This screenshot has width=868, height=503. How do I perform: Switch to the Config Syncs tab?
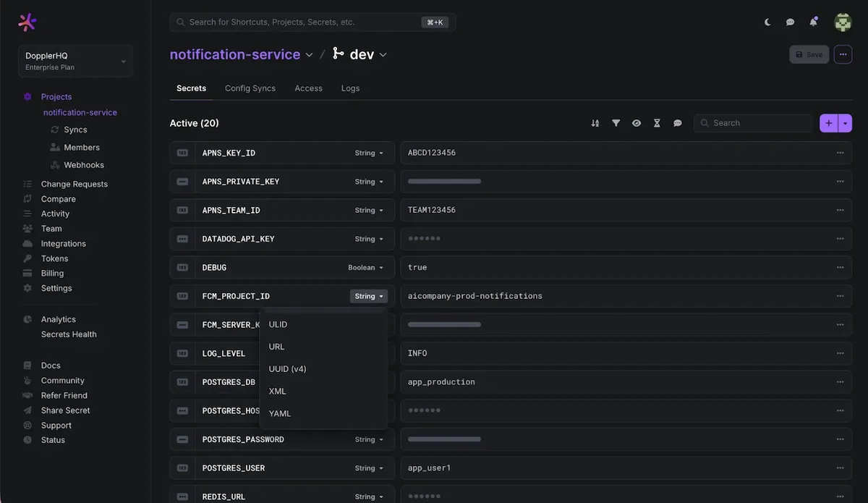pyautogui.click(x=250, y=88)
